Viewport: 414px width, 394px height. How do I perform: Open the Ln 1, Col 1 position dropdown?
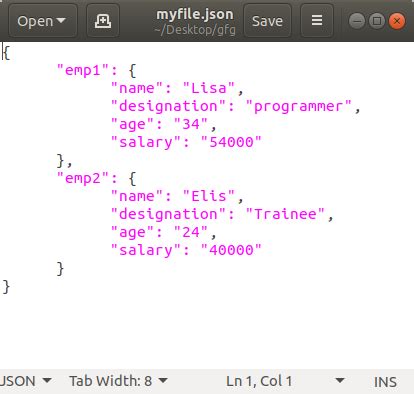pyautogui.click(x=285, y=381)
